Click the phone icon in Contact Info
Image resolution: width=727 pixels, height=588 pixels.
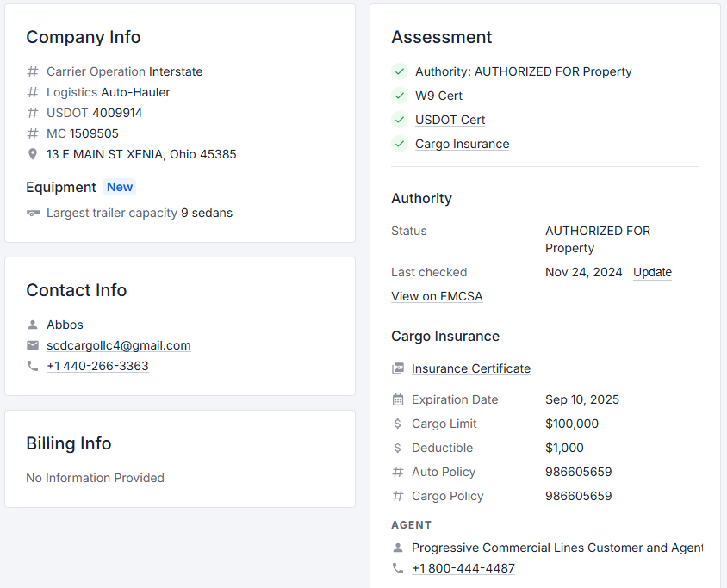33,366
